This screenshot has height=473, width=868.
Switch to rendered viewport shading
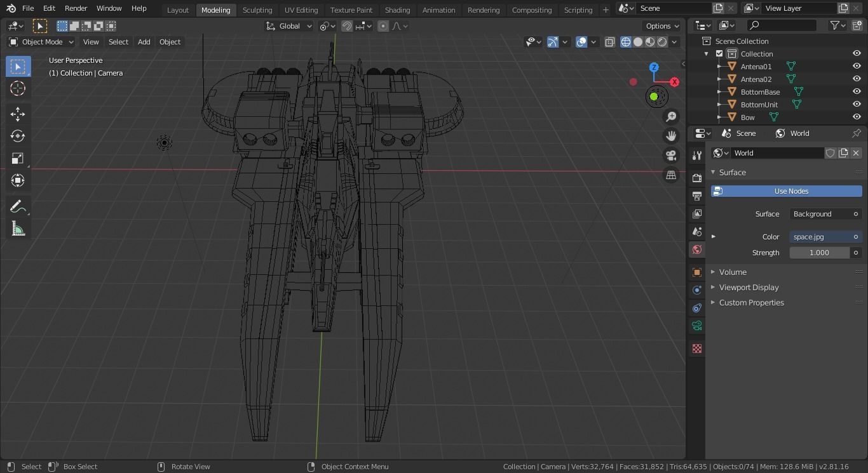pos(662,42)
